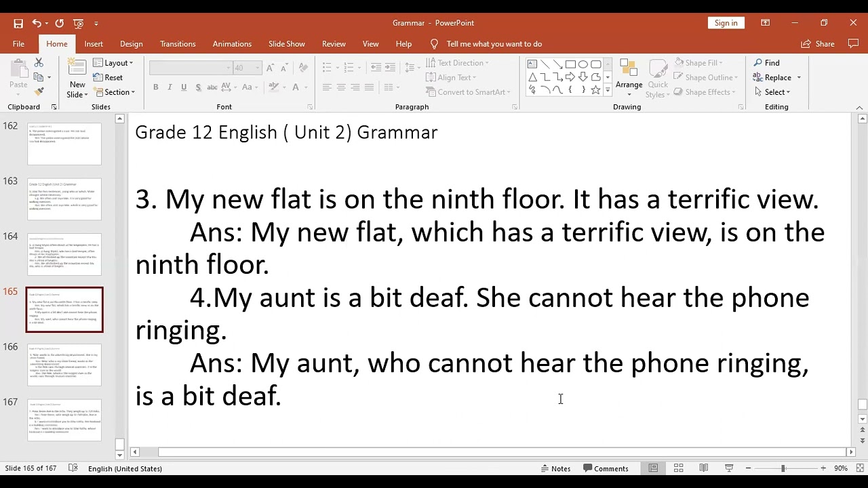Image resolution: width=868 pixels, height=488 pixels.
Task: Click the Format Painter brush icon
Action: pyautogui.click(x=39, y=91)
